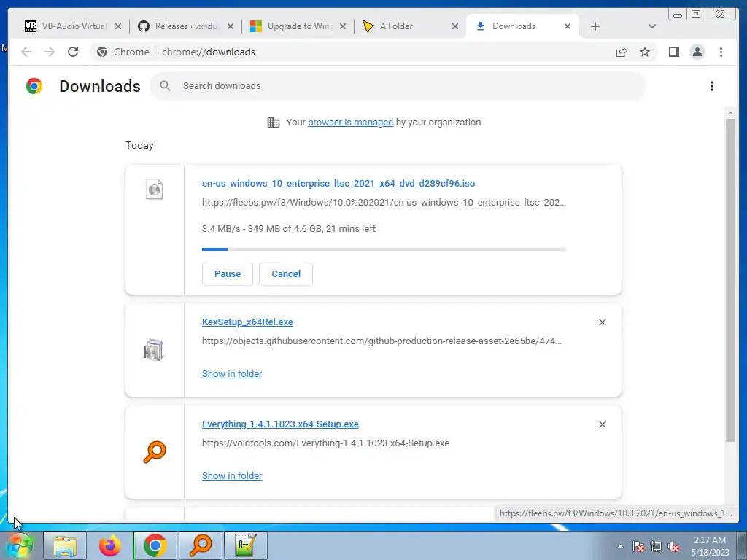Open the Chrome profile avatar menu
Screen dimensions: 747x560
point(697,52)
